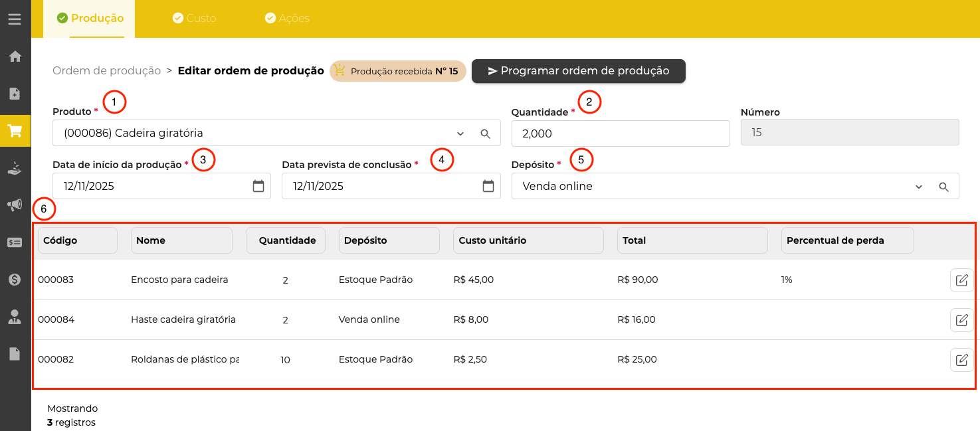980x431 pixels.
Task: Switch to the Custo tab
Action: [194, 19]
